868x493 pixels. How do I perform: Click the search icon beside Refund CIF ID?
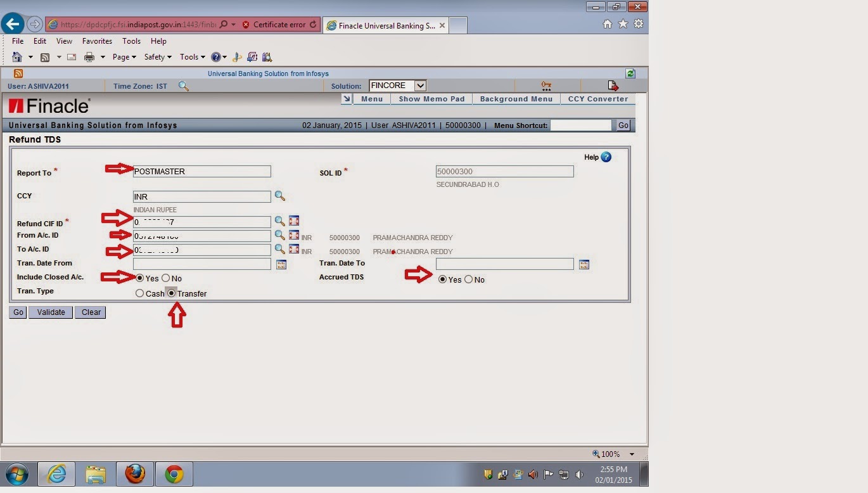[281, 221]
